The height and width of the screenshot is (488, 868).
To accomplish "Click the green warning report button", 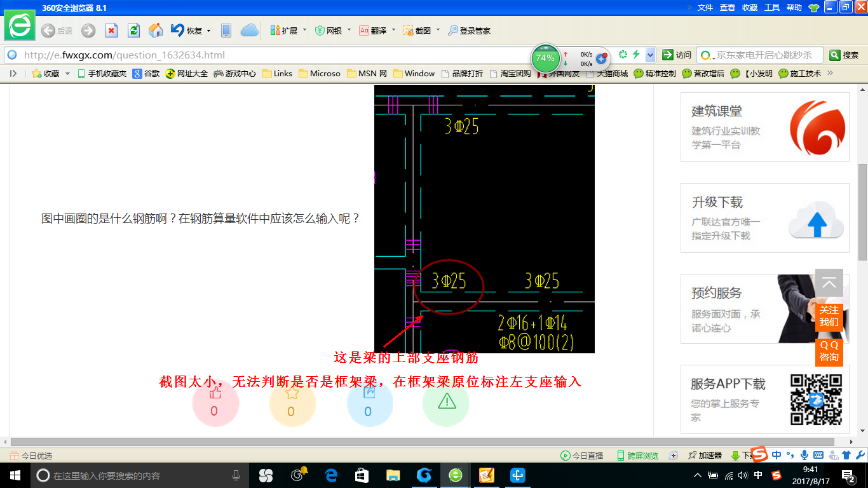I will click(447, 403).
